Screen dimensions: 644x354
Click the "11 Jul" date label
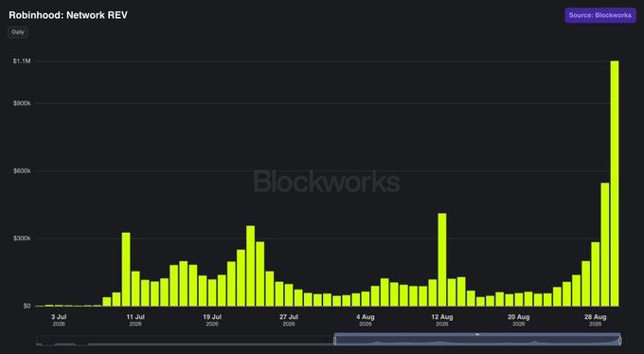(135, 317)
